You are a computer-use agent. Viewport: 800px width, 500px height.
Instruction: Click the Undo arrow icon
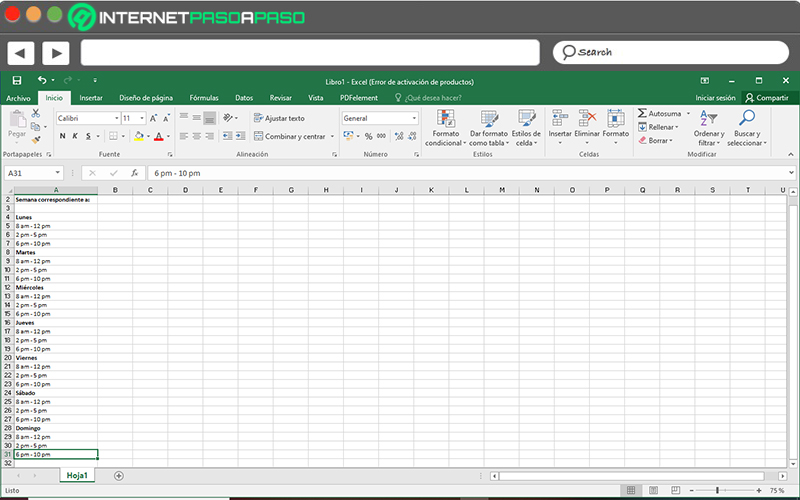pyautogui.click(x=42, y=80)
